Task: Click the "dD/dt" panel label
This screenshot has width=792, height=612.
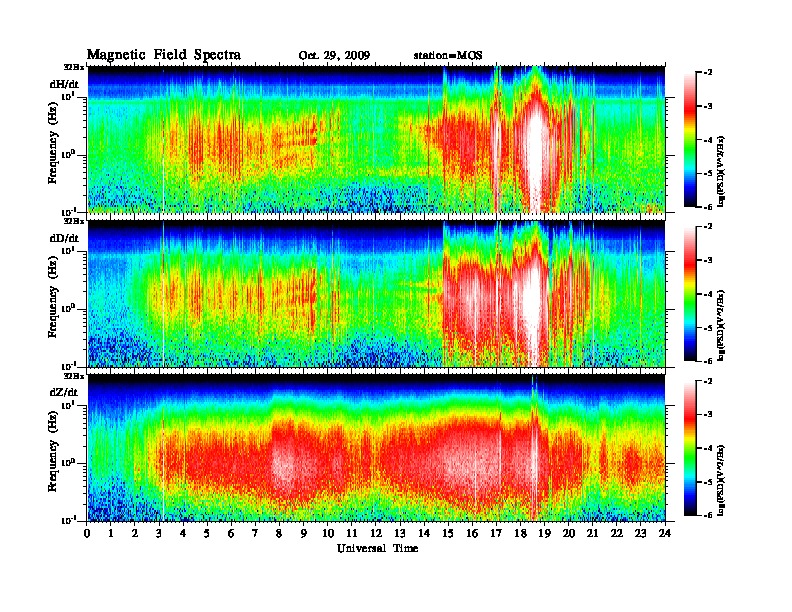Action: coord(64,238)
